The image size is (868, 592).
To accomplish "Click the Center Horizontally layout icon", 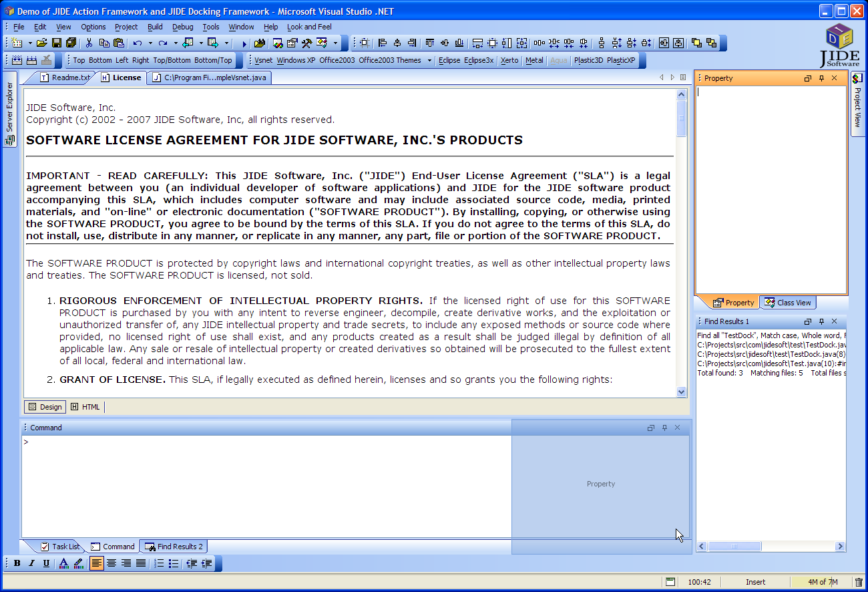I will (664, 43).
